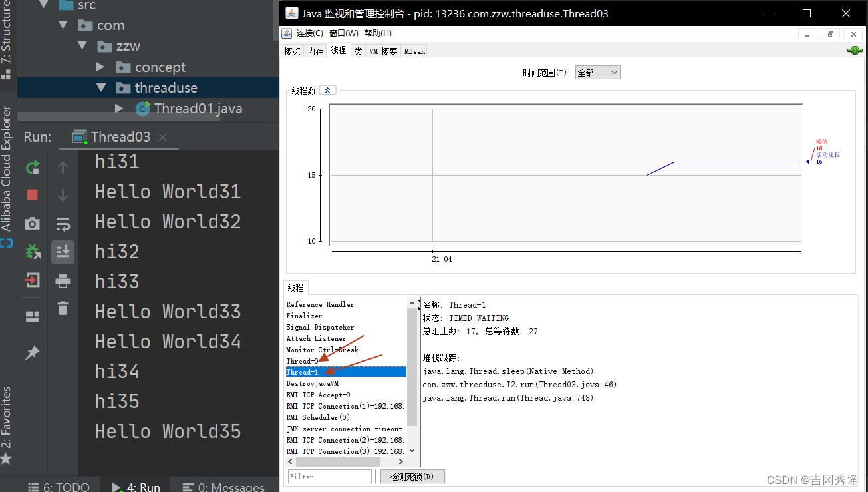Select JMX server connection timeout thread
868x492 pixels.
[x=346, y=429]
